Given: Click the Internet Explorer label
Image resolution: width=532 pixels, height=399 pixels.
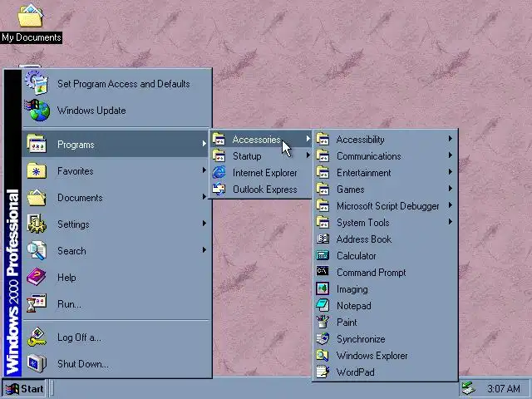Looking at the screenshot, I should pos(265,173).
